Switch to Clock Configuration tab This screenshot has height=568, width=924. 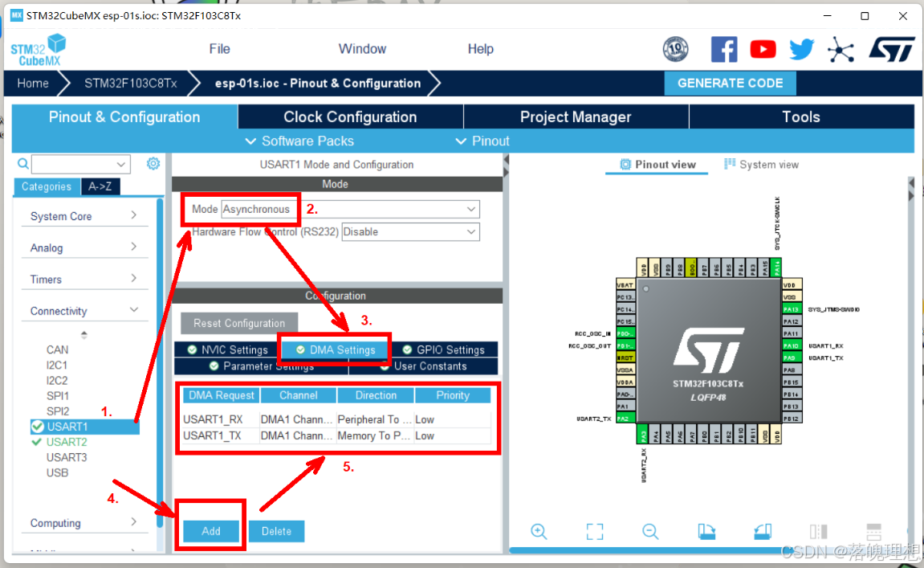[x=350, y=116]
